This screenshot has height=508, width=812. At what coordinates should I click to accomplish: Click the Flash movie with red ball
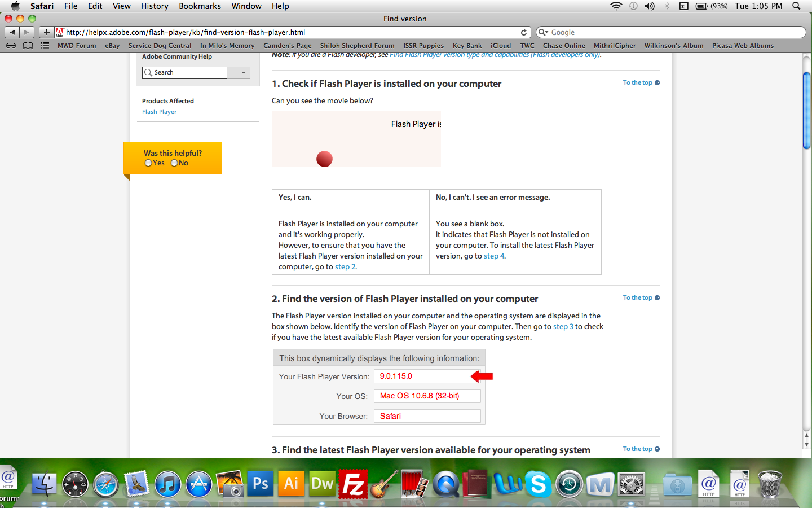point(356,139)
